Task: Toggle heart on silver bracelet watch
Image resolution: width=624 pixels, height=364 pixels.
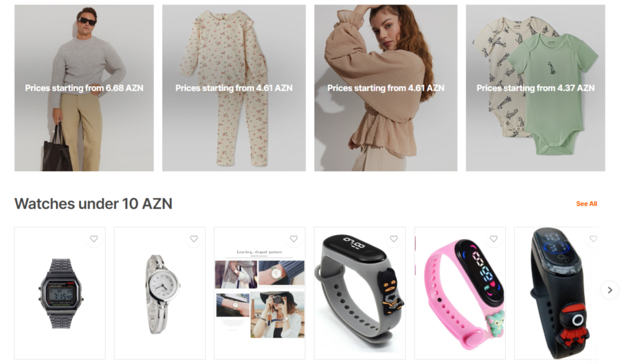Action: 194,239
